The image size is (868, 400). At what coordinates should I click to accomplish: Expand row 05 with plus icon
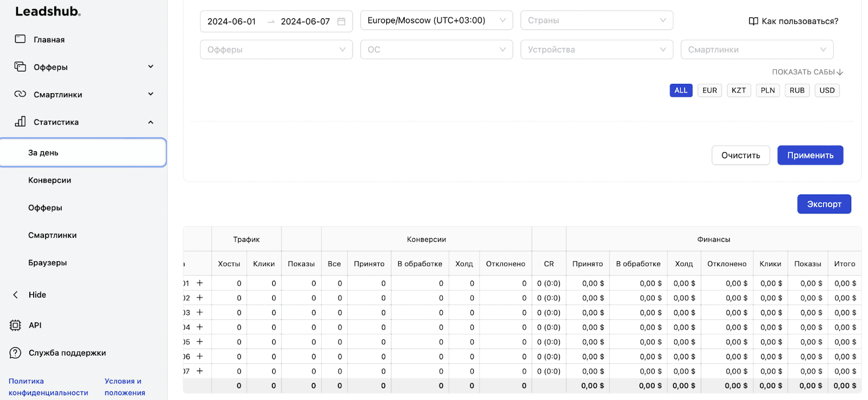click(200, 341)
